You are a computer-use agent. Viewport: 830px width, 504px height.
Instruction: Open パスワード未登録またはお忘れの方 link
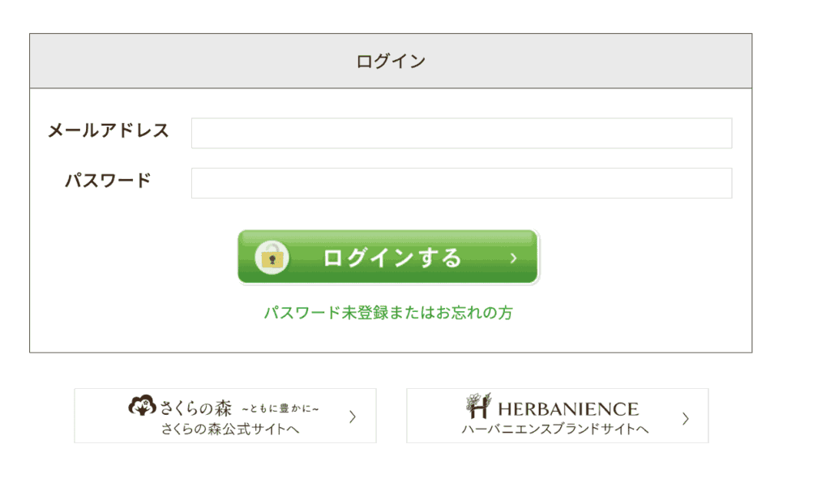tap(388, 312)
